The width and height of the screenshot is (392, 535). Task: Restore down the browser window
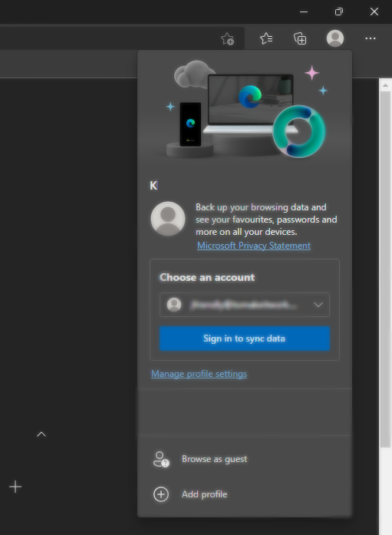pos(338,12)
